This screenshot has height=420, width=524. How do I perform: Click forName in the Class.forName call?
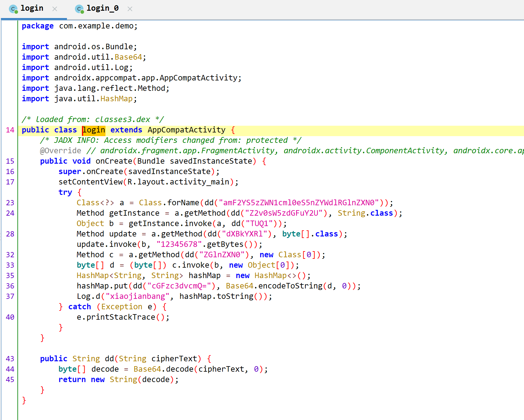(183, 203)
